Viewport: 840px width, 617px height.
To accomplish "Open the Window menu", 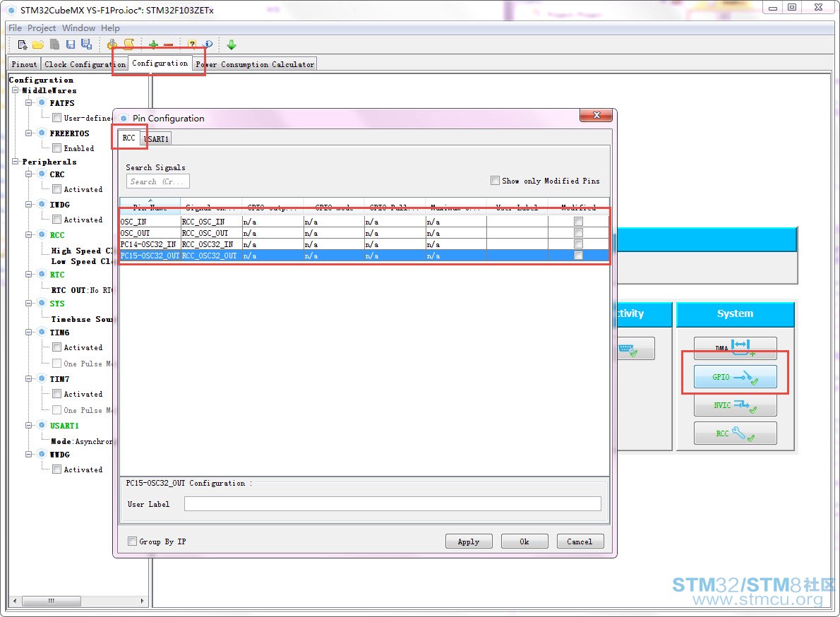I will tap(79, 28).
